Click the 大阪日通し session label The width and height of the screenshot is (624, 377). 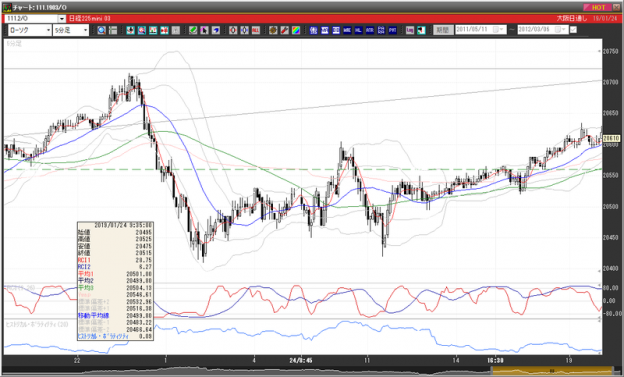(571, 19)
